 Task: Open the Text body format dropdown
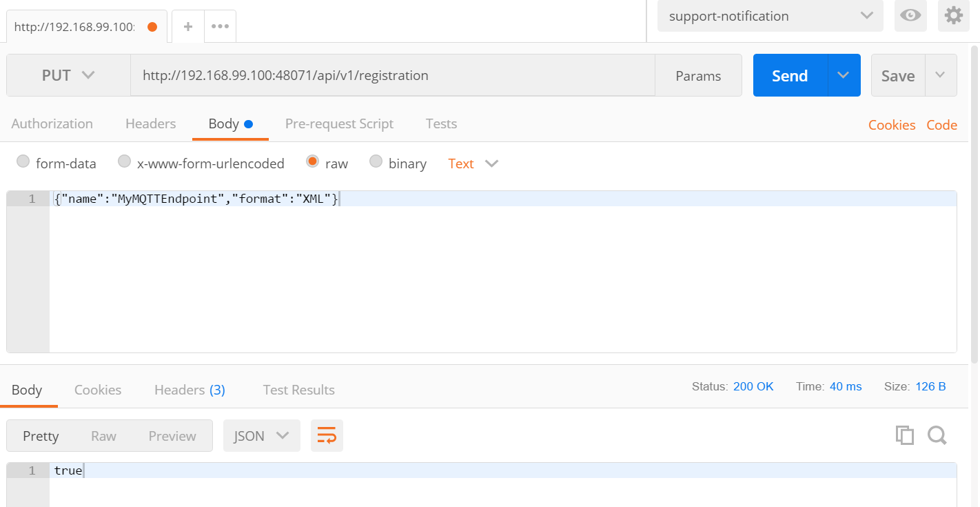pos(473,163)
